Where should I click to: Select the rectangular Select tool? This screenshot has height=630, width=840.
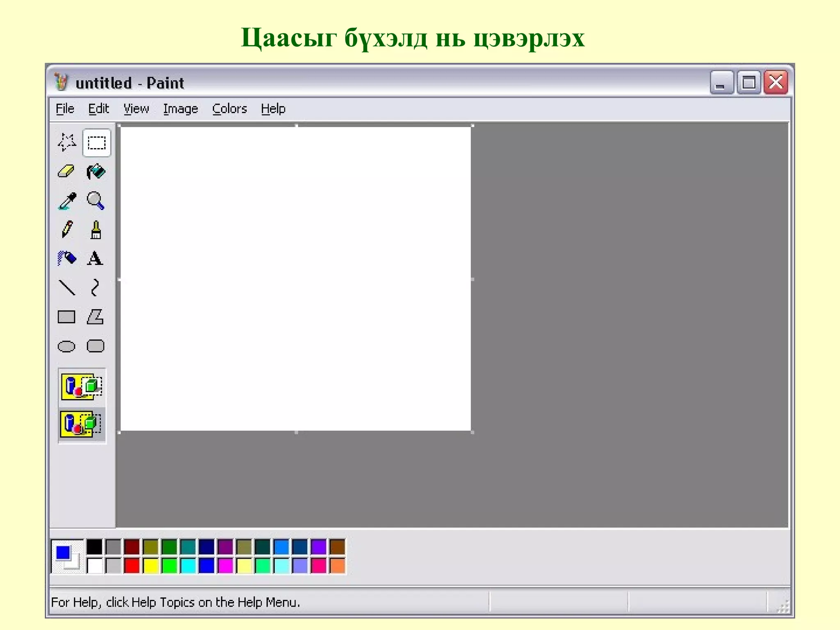tap(96, 143)
